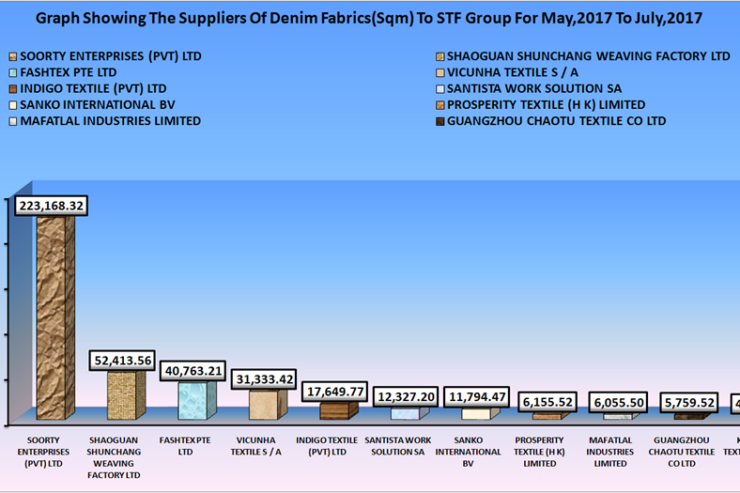Click axis label VICUNHA TEXTILE S / A
The width and height of the screenshot is (740, 493).
(x=256, y=446)
